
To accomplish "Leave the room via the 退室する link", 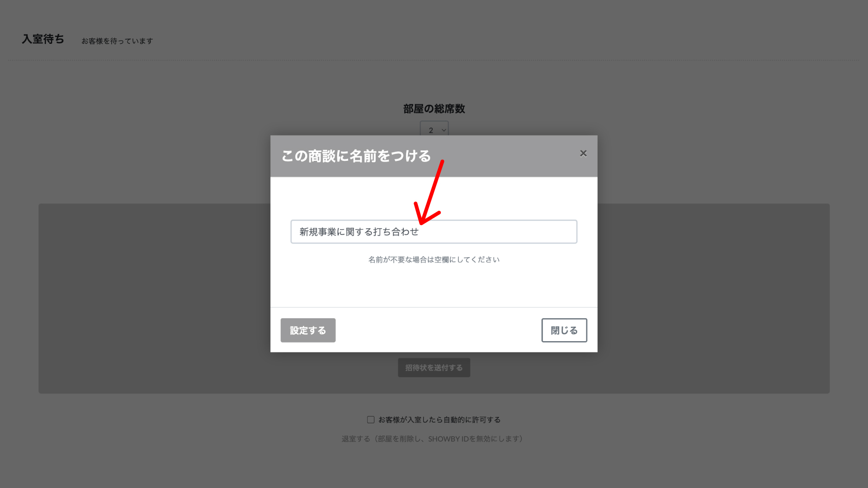I will pos(356,439).
